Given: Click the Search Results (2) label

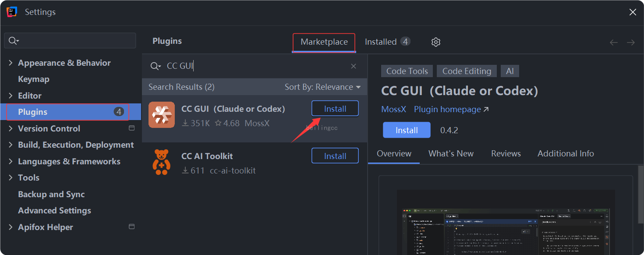Looking at the screenshot, I should tap(181, 87).
